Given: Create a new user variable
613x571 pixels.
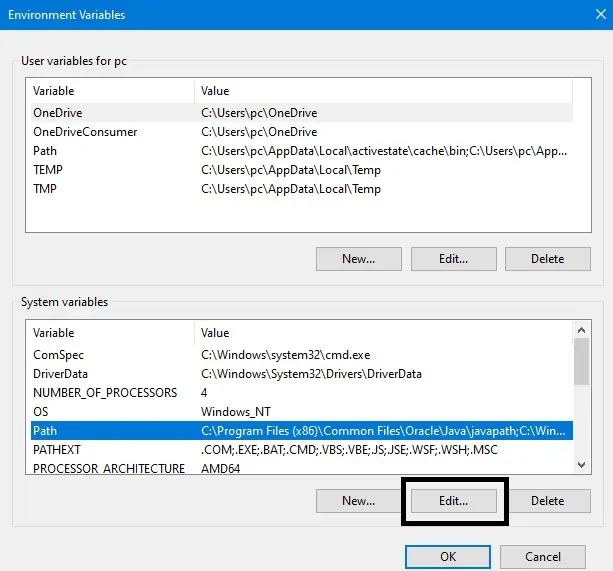Looking at the screenshot, I should click(x=358, y=259).
